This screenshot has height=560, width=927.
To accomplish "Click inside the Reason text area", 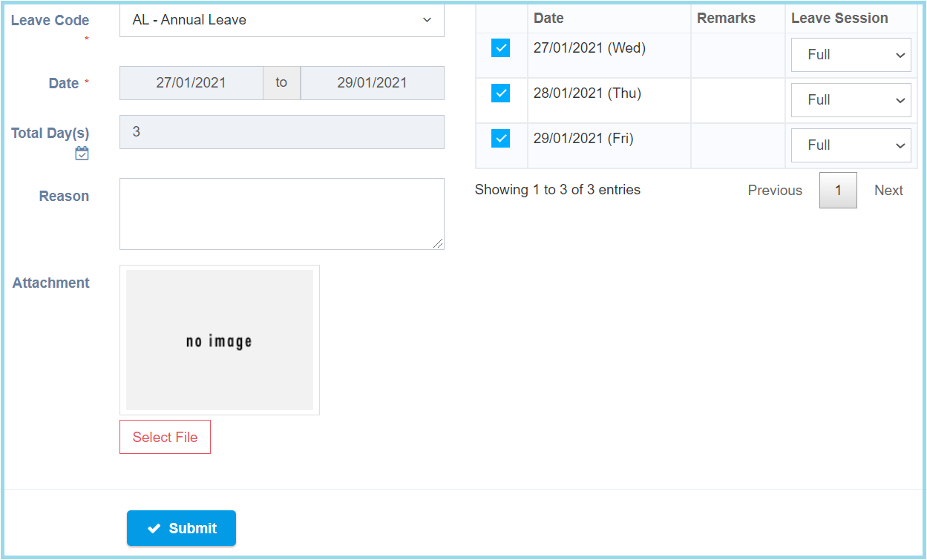I will click(281, 214).
